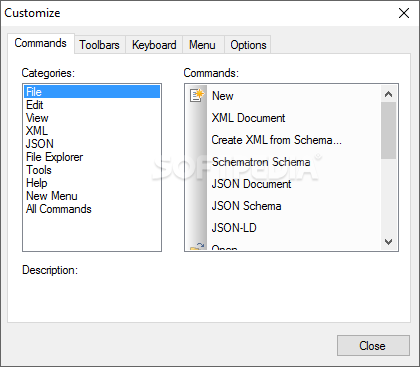The height and width of the screenshot is (367, 420).
Task: Select the Options tab
Action: (x=248, y=45)
